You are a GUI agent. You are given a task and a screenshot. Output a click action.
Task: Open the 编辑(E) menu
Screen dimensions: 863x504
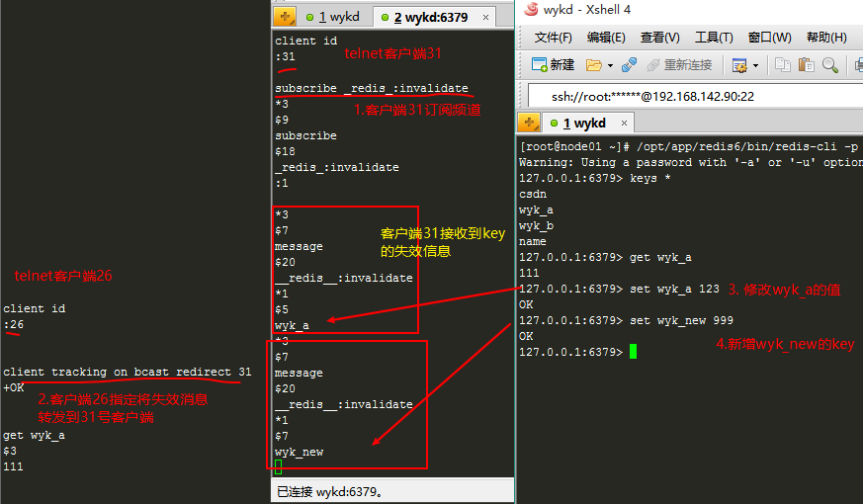tap(606, 38)
